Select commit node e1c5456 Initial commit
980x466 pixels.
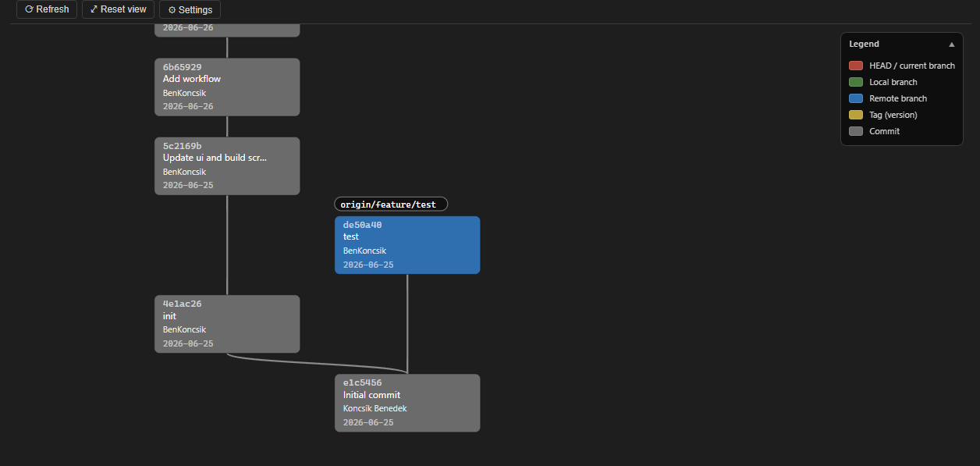point(407,403)
